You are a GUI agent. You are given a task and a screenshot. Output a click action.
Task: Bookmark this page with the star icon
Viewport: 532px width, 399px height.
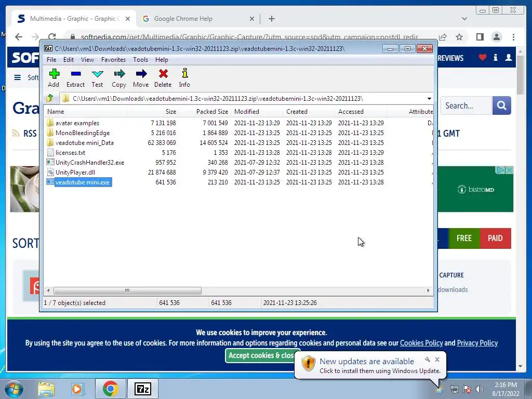[x=459, y=37]
